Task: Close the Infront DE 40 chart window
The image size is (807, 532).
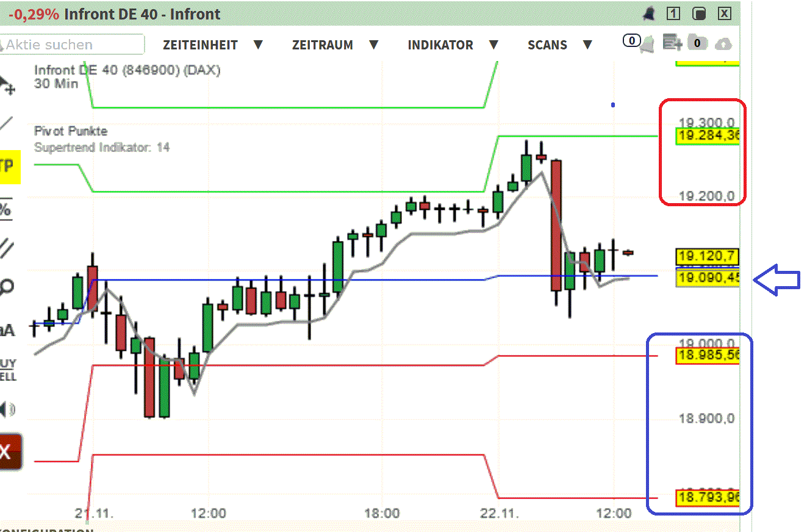Action: 724,13
